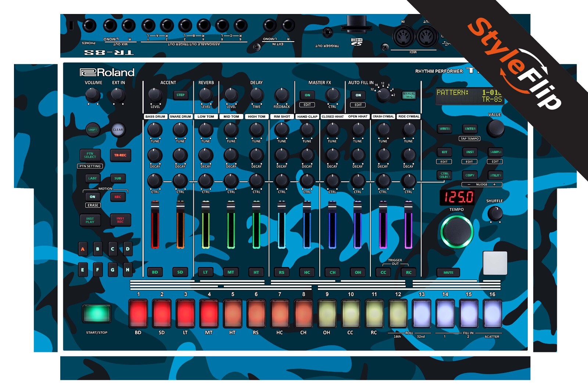Click the CTRL SELECT button
The image size is (588, 391).
click(445, 175)
